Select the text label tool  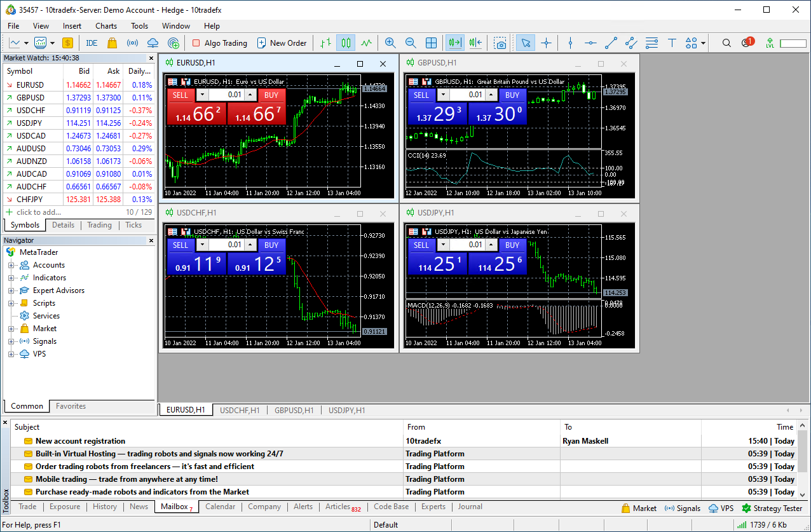click(x=672, y=43)
